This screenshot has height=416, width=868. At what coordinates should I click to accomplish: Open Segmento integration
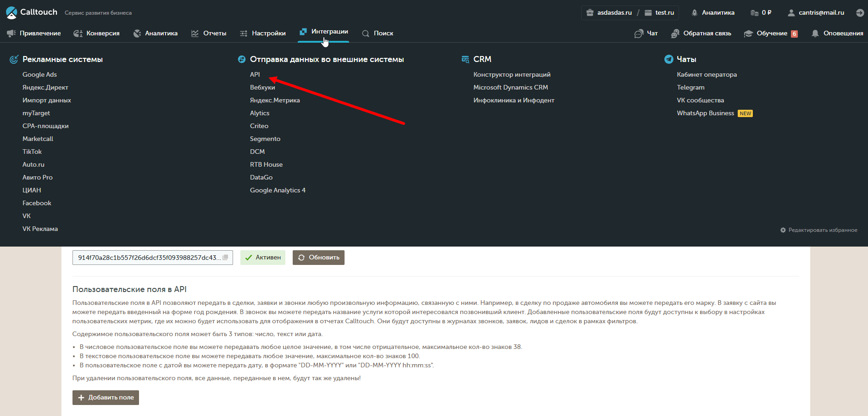pyautogui.click(x=265, y=139)
